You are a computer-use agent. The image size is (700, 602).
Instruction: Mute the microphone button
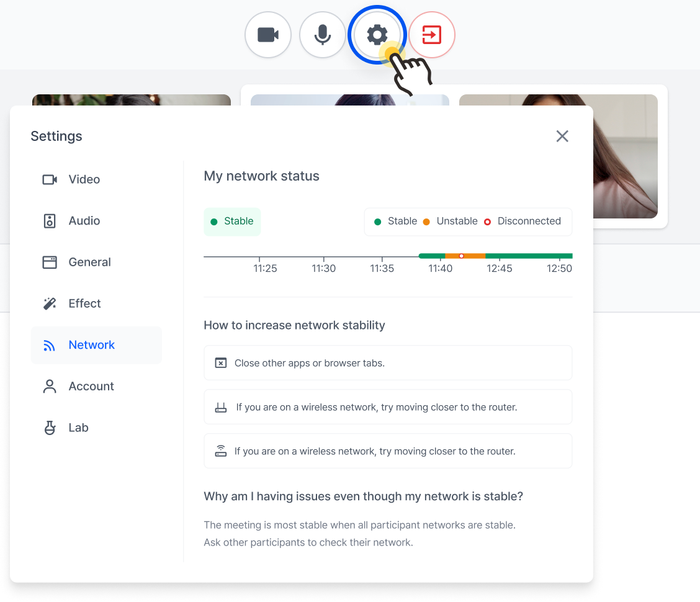pos(322,35)
